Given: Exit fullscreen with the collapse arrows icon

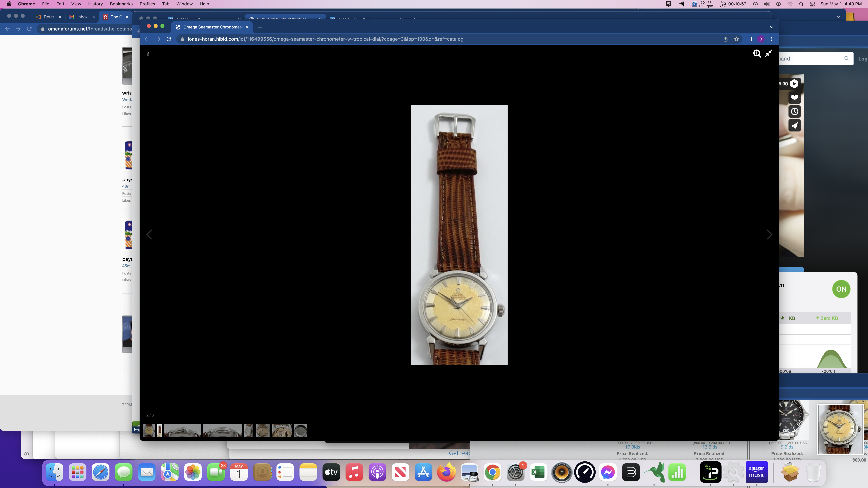Looking at the screenshot, I should point(769,54).
